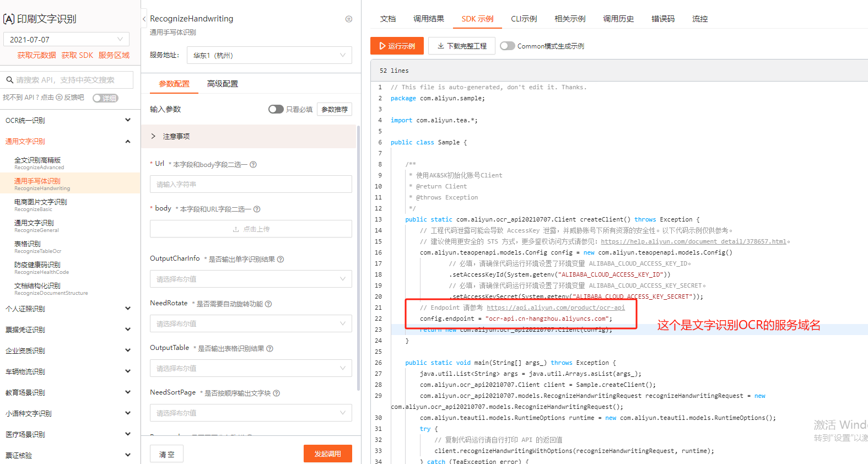Open the 2021-07-07 version dropdown
868x464 pixels.
point(66,40)
